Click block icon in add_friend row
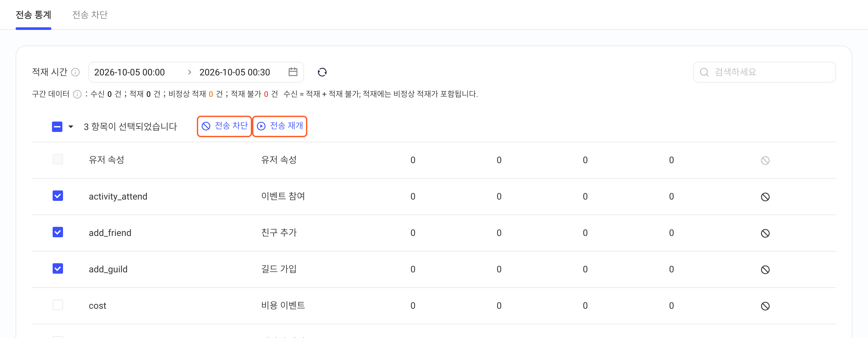 [x=765, y=233]
